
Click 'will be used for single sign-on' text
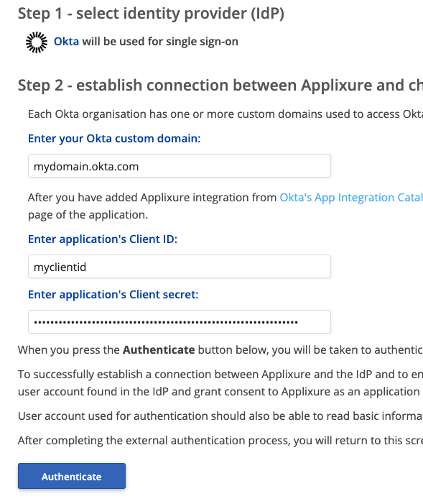pyautogui.click(x=160, y=42)
